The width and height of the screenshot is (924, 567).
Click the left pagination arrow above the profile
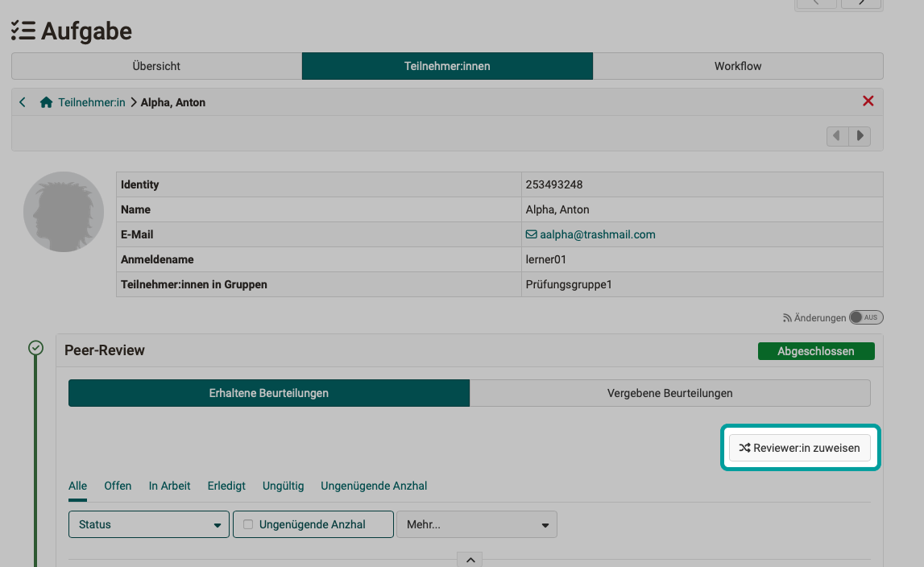[x=836, y=135]
